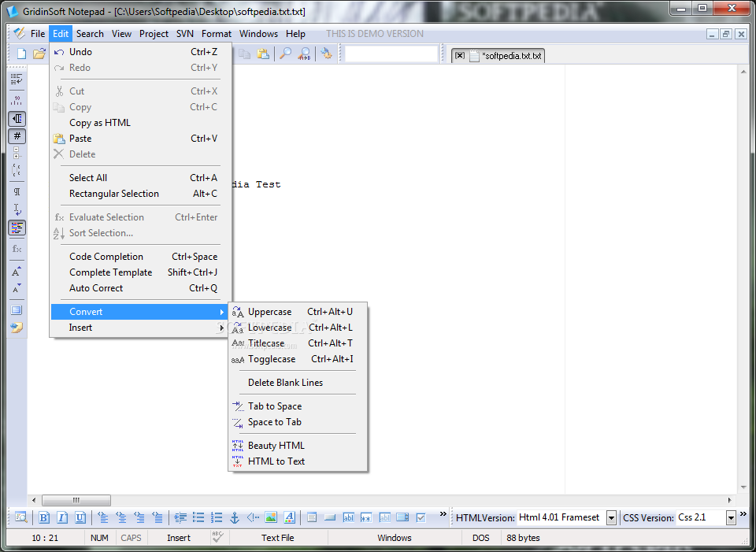Click the New file icon in toolbar

[x=22, y=54]
